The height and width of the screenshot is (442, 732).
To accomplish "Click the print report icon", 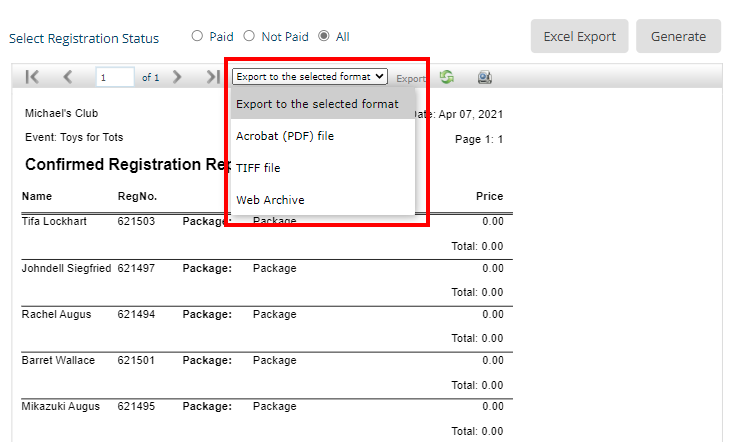I will tap(484, 77).
